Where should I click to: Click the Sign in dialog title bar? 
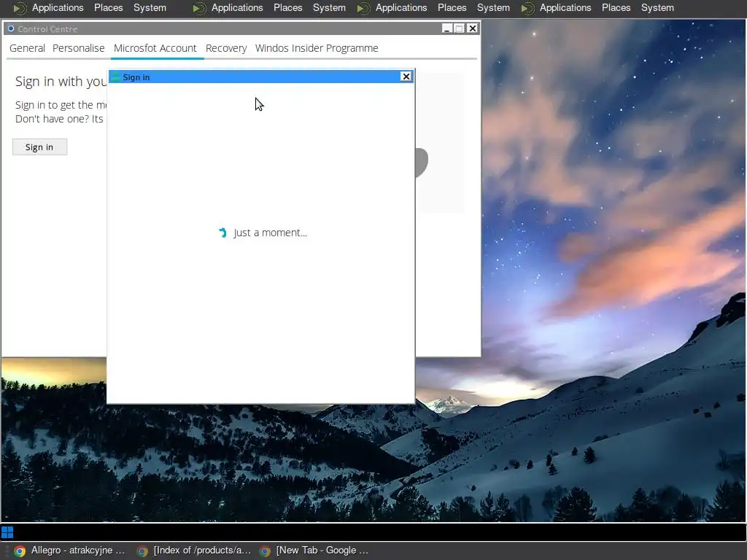click(261, 77)
